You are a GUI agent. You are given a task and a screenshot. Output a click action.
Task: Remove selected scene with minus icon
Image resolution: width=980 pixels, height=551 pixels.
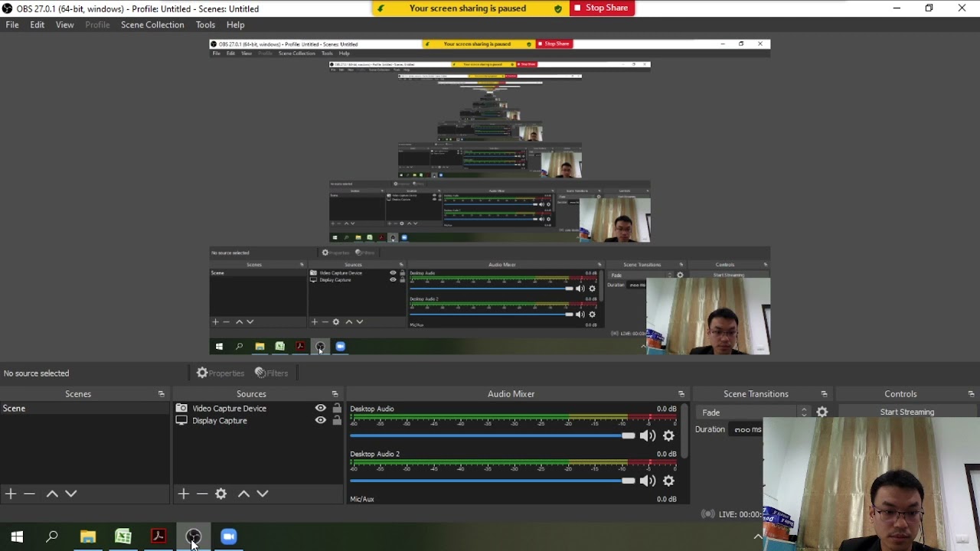(29, 494)
